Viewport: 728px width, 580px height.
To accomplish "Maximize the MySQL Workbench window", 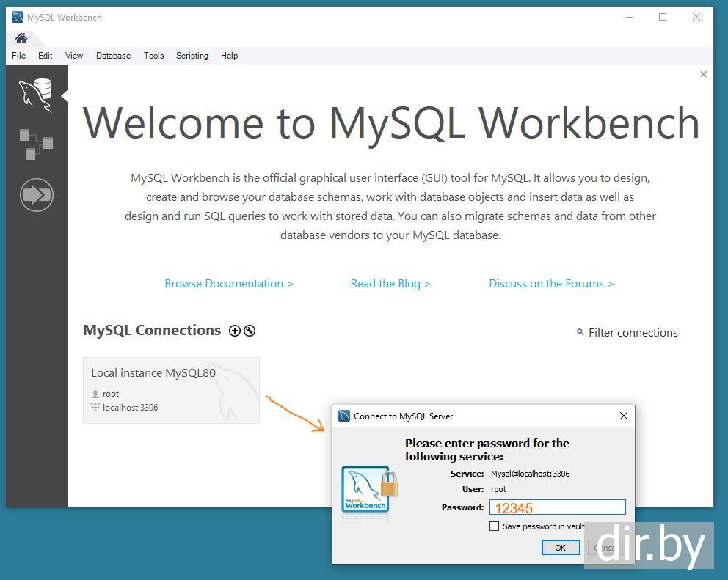I will point(663,17).
